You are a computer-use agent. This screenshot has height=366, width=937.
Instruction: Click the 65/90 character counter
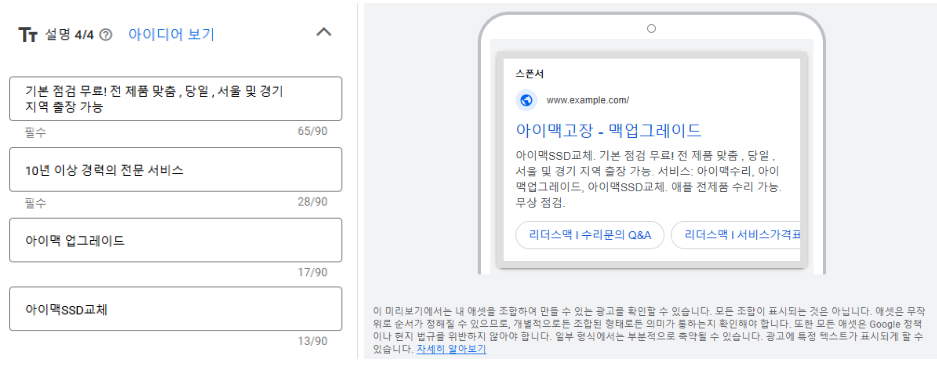coord(313,132)
